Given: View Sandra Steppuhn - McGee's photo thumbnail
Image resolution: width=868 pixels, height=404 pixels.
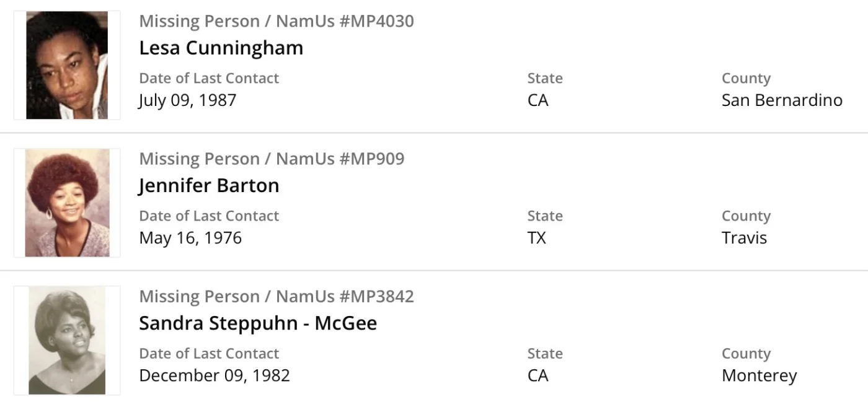Looking at the screenshot, I should [x=67, y=340].
